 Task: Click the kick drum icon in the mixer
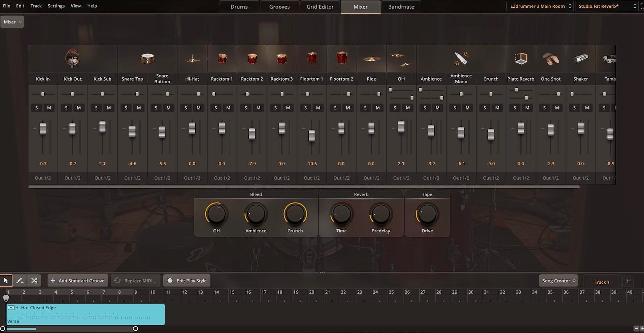72,59
